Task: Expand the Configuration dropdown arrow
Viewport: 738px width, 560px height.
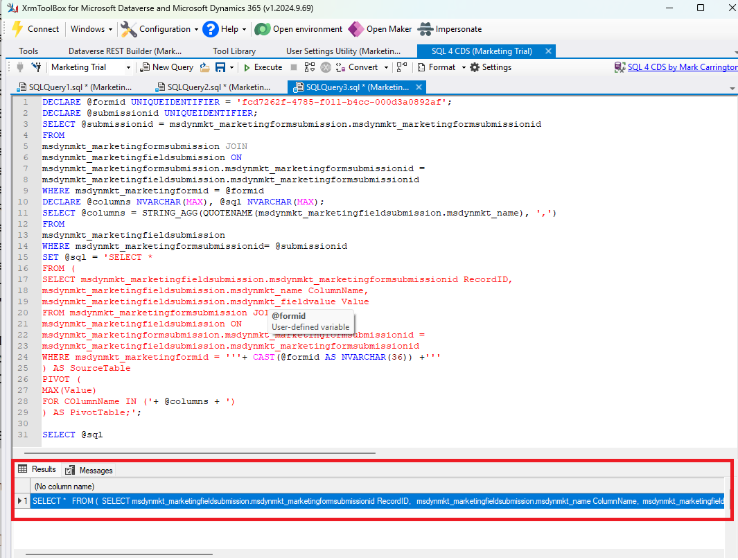Action: pos(196,29)
